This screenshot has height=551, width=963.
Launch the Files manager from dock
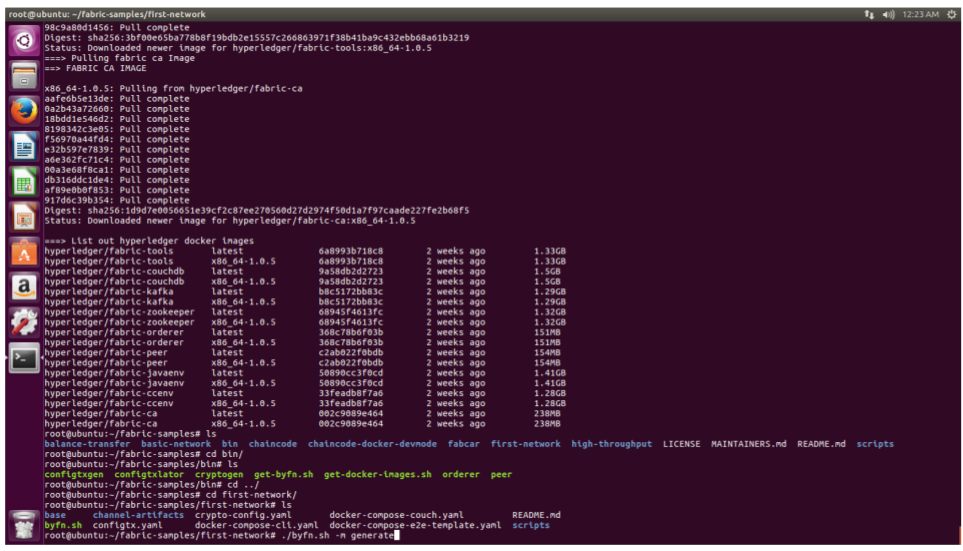[24, 76]
